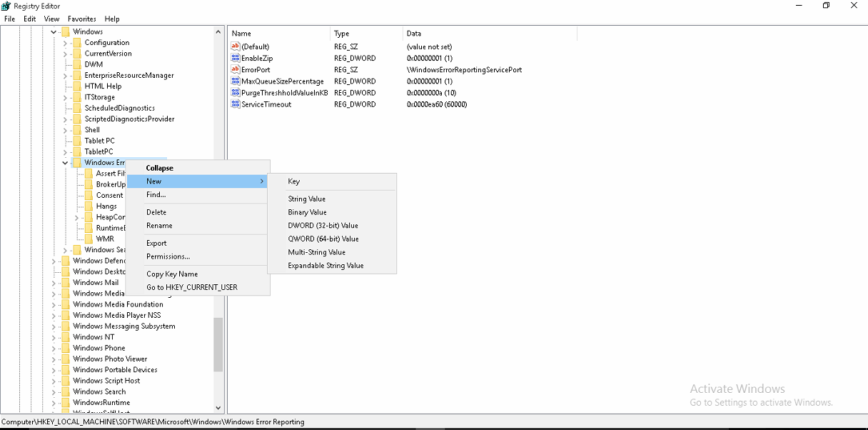This screenshot has width=868, height=430.
Task: Open the Favorites menu
Action: [x=82, y=19]
